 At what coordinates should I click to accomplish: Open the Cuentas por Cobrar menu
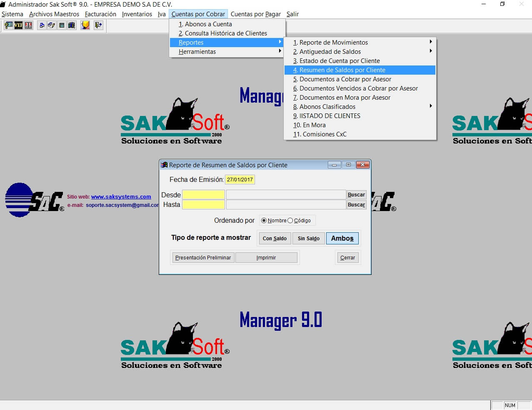[x=198, y=14]
